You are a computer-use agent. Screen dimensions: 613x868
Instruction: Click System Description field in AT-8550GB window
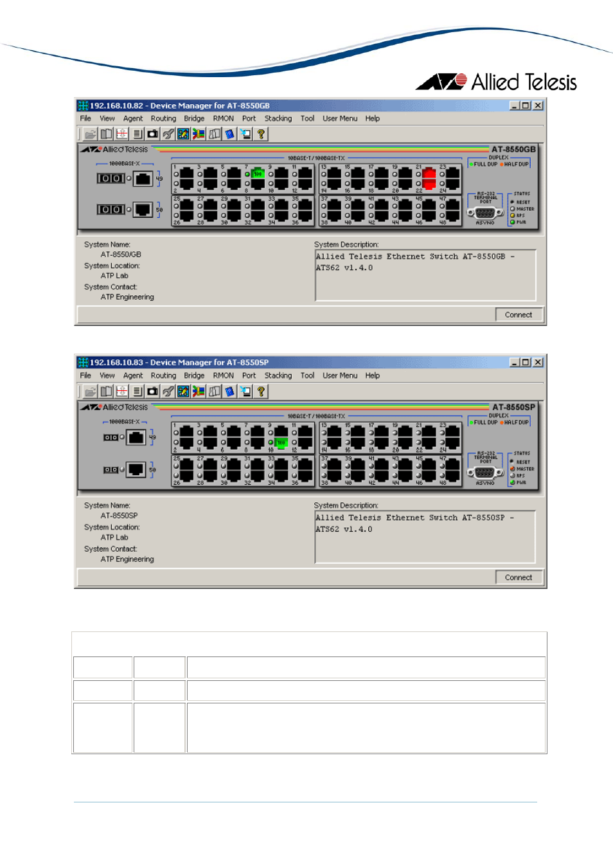pos(425,275)
